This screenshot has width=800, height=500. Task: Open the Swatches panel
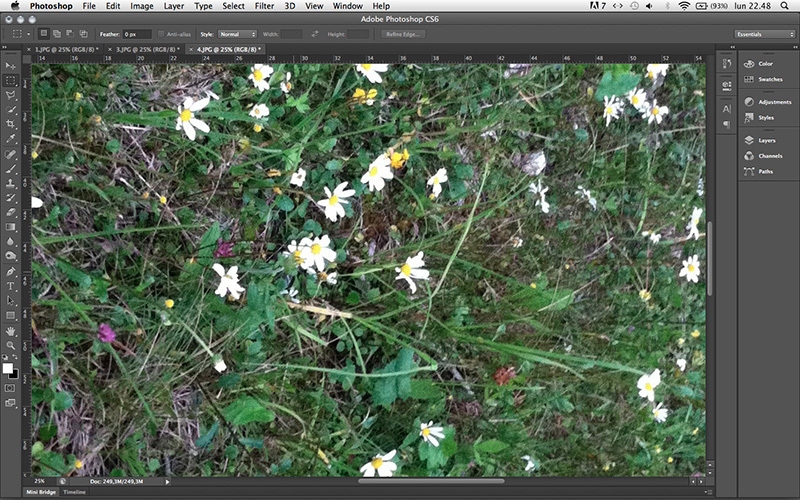[x=768, y=79]
